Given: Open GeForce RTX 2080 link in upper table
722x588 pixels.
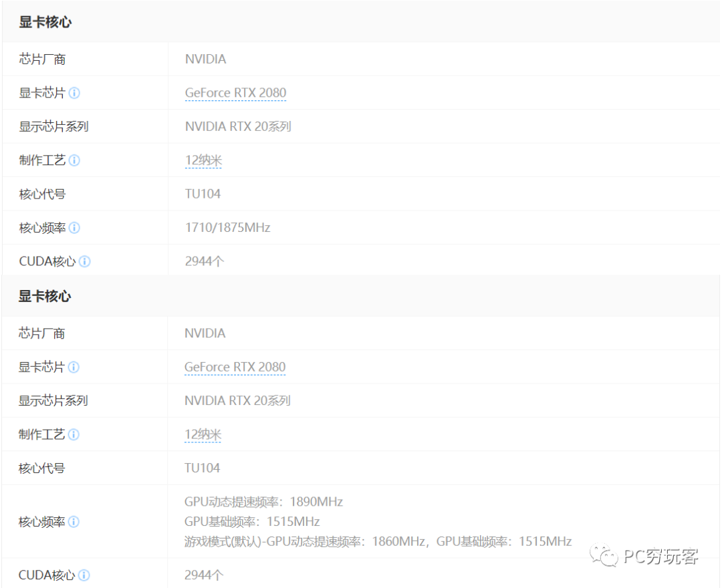Looking at the screenshot, I should [235, 93].
